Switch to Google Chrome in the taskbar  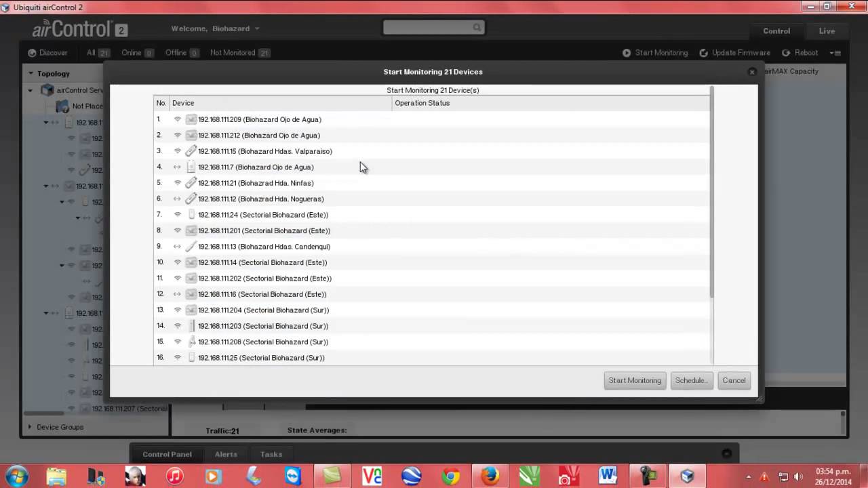pyautogui.click(x=451, y=476)
